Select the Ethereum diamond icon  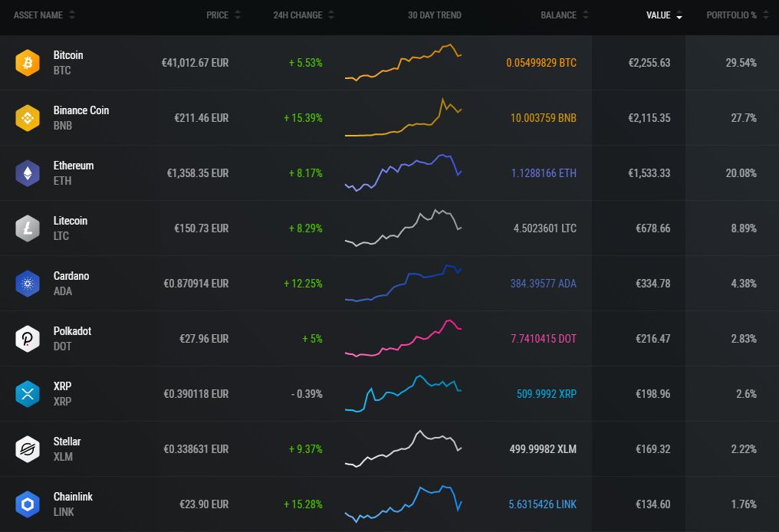(28, 173)
